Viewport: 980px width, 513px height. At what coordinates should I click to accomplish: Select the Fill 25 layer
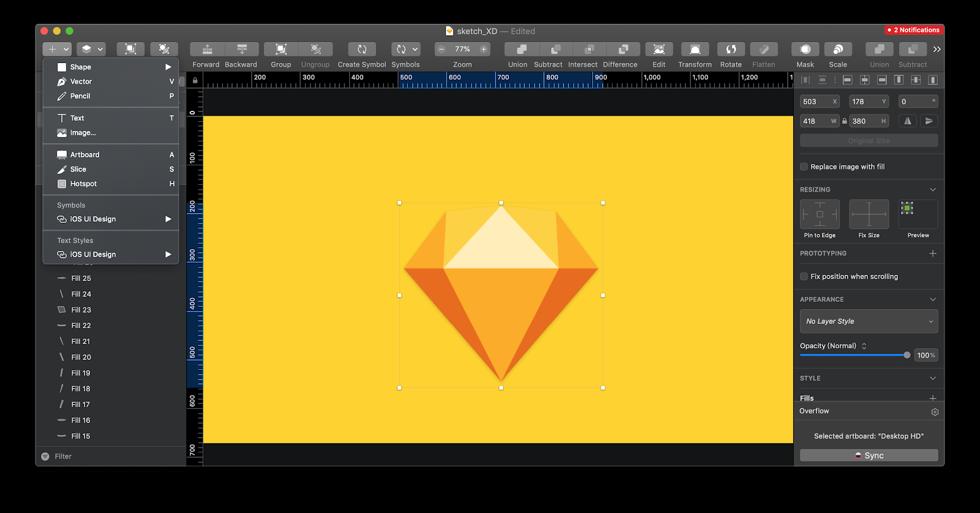click(x=111, y=279)
